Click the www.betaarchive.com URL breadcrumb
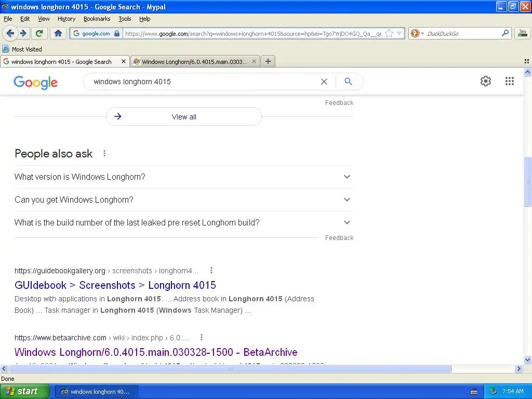The width and height of the screenshot is (532, 399). click(x=101, y=338)
